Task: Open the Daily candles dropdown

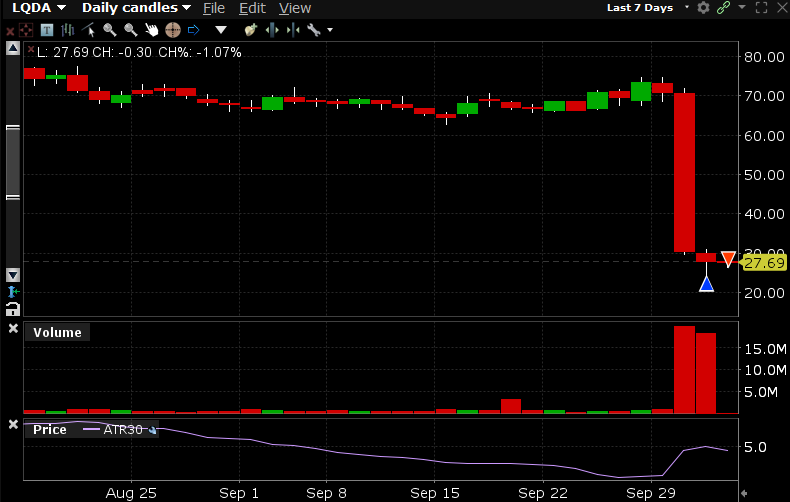Action: coord(136,8)
